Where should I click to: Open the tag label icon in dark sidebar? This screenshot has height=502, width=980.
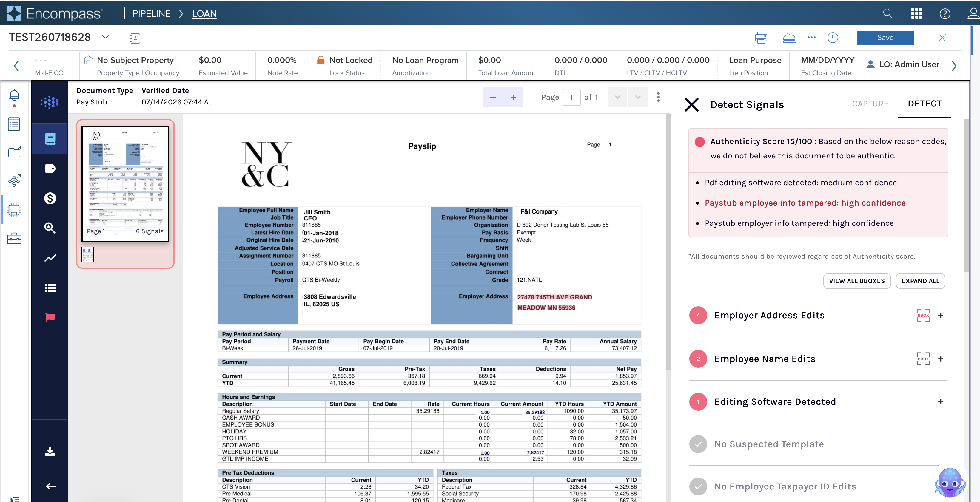[50, 169]
